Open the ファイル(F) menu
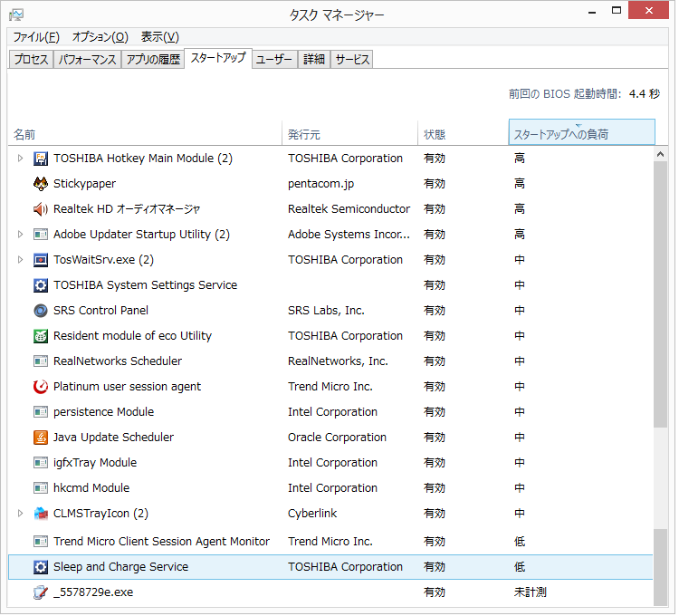Image resolution: width=679 pixels, height=616 pixels. pyautogui.click(x=36, y=37)
